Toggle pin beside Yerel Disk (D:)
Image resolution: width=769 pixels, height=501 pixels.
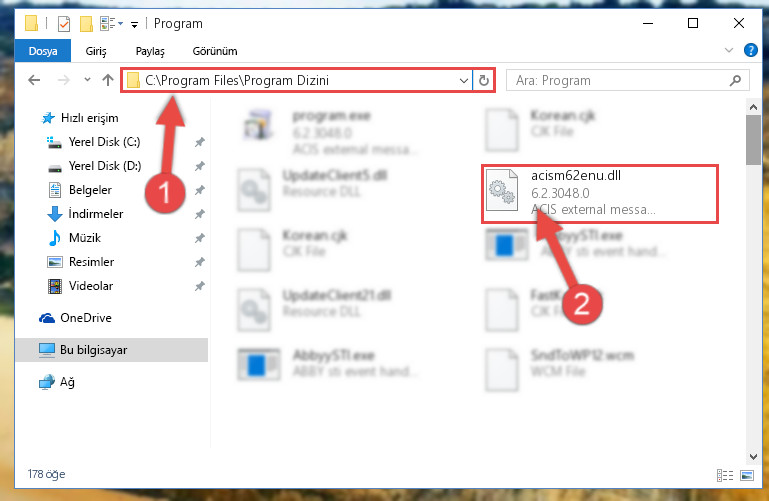tap(200, 166)
